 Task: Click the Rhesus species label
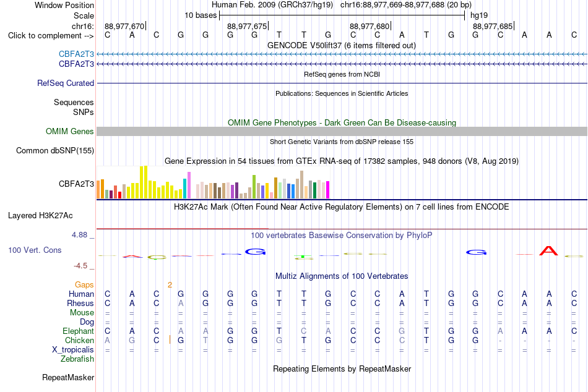pos(80,303)
